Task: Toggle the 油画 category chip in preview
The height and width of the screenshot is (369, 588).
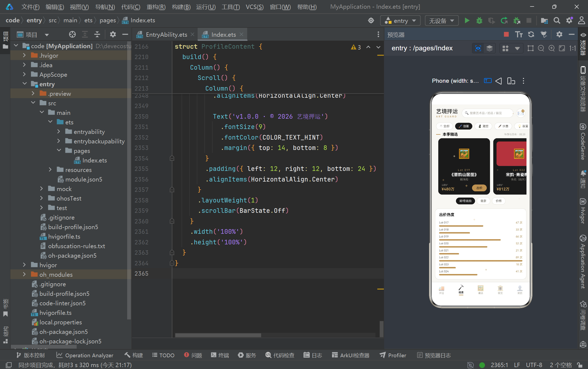Action: (x=464, y=126)
